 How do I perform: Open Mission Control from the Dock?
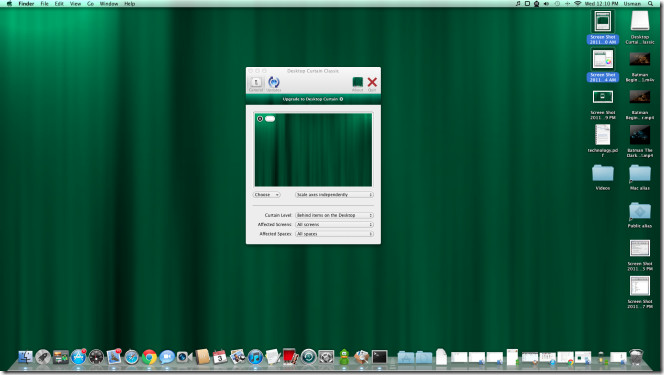coord(61,357)
